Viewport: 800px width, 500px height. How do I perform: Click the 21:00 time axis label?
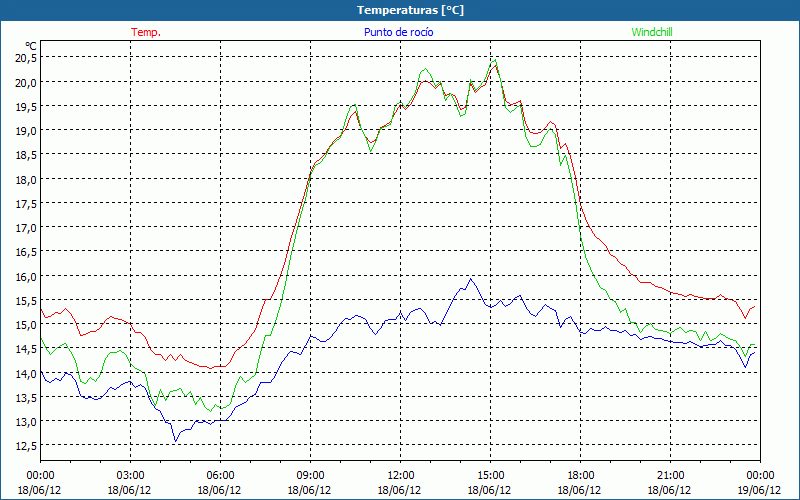(670, 476)
